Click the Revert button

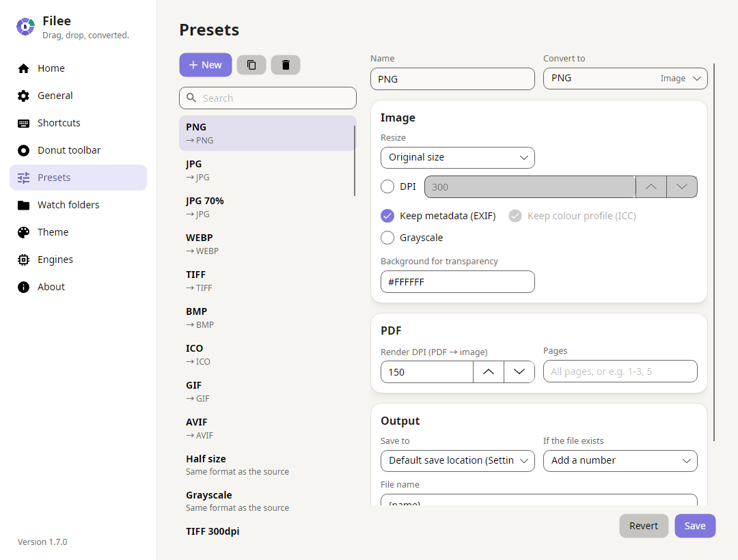pyautogui.click(x=644, y=526)
